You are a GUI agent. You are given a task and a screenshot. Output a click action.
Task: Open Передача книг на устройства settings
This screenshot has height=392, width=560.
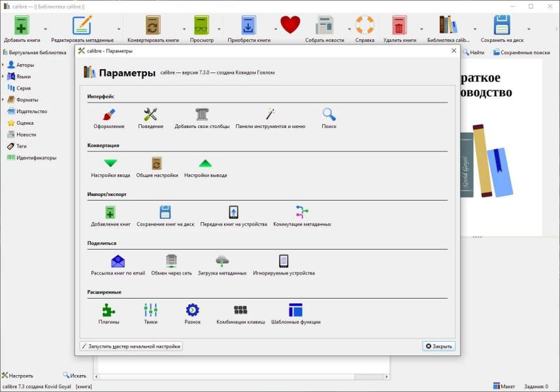[x=233, y=216]
